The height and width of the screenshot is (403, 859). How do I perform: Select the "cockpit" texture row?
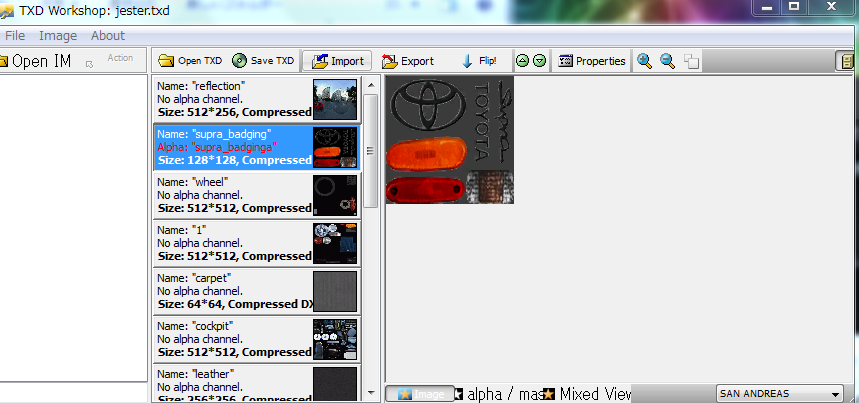256,339
